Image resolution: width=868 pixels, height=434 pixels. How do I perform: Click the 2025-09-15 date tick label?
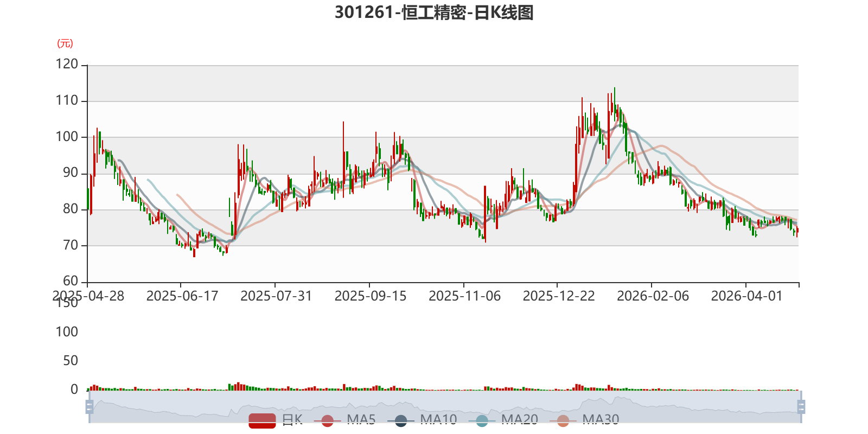371,296
